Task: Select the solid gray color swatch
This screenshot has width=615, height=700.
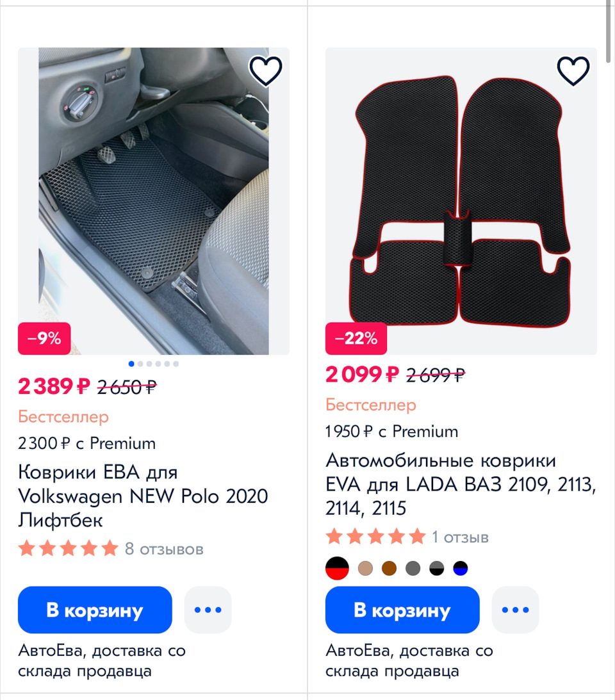Action: [x=413, y=568]
